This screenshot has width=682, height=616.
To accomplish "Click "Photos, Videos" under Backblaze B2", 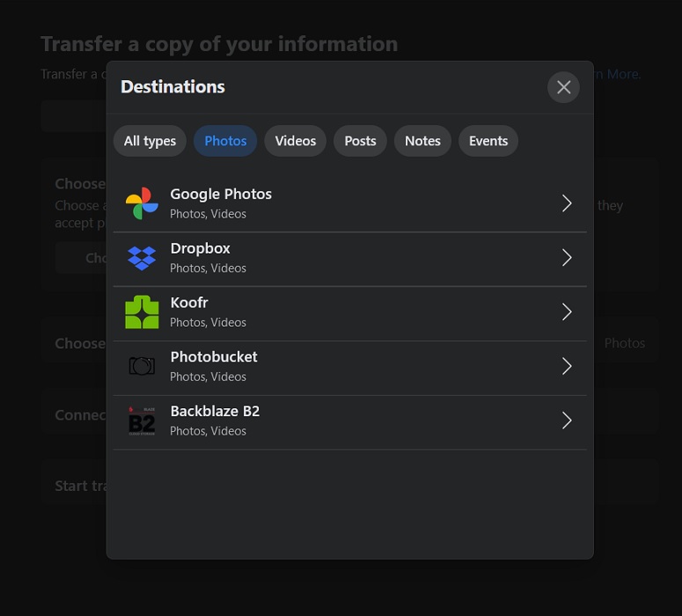I will (208, 431).
